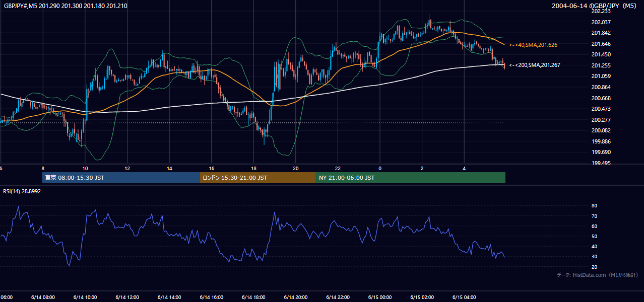
Task: Click RSI scale level 40
Action: pos(594,246)
